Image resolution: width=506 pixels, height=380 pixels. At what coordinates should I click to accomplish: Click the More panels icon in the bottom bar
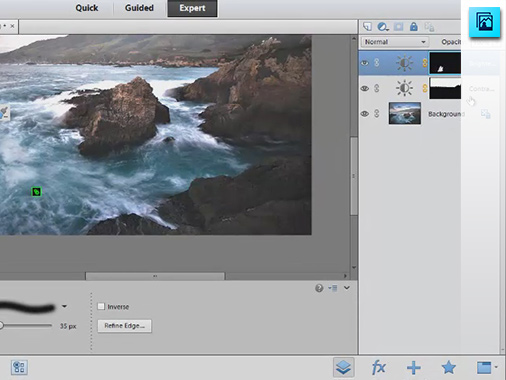pos(484,368)
